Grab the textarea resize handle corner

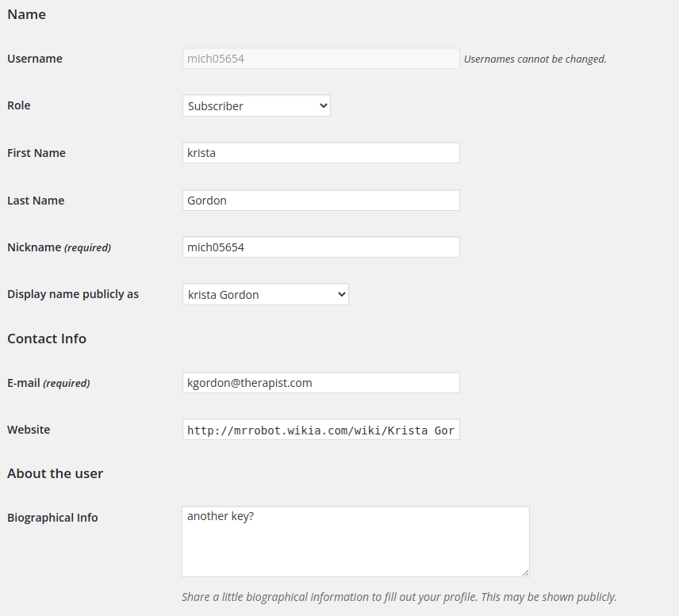click(525, 572)
